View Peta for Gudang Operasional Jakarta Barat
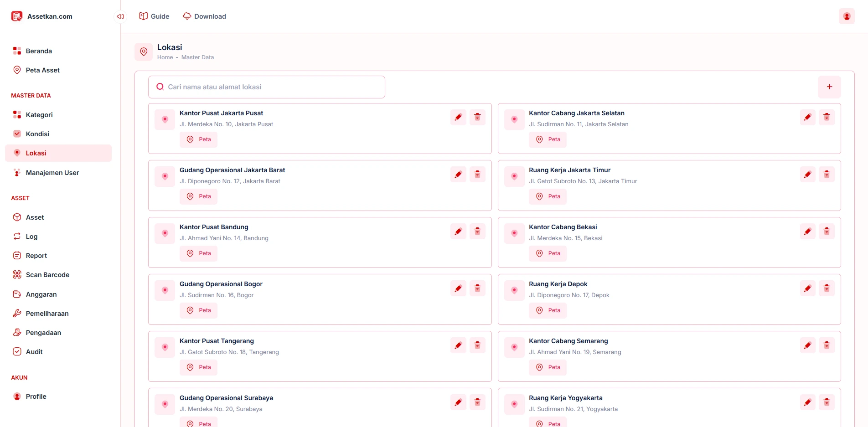 (198, 196)
